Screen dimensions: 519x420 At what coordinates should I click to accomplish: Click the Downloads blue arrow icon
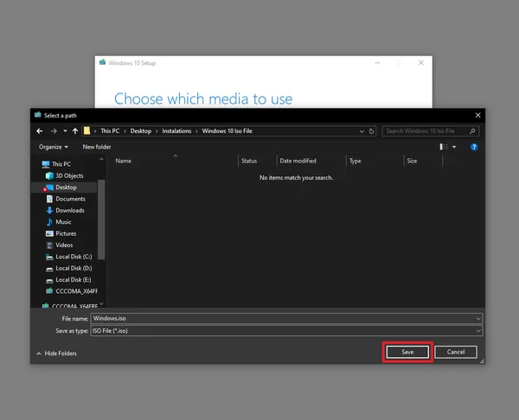49,210
